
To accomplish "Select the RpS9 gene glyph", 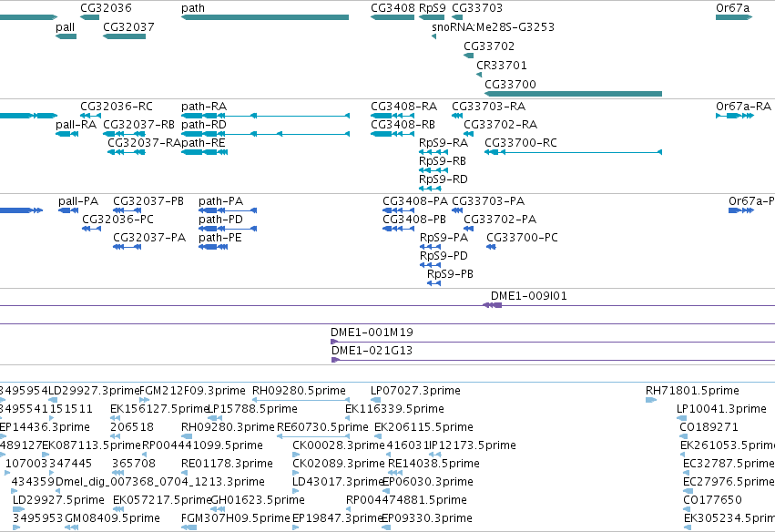I will coord(432,17).
